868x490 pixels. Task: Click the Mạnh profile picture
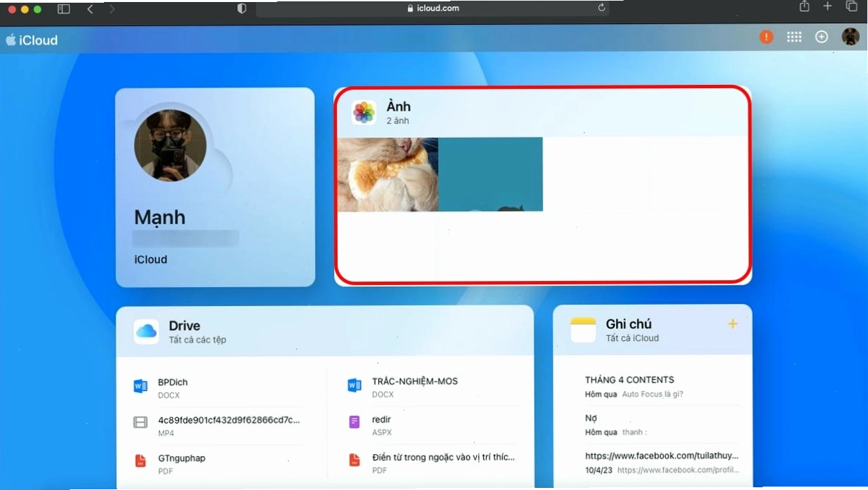[170, 145]
